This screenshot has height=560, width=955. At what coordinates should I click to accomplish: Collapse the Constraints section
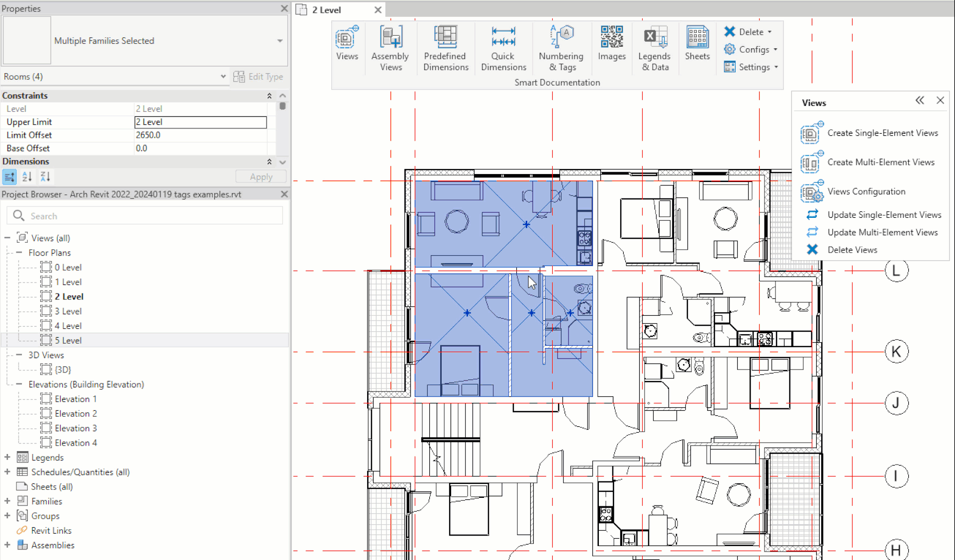coord(269,95)
